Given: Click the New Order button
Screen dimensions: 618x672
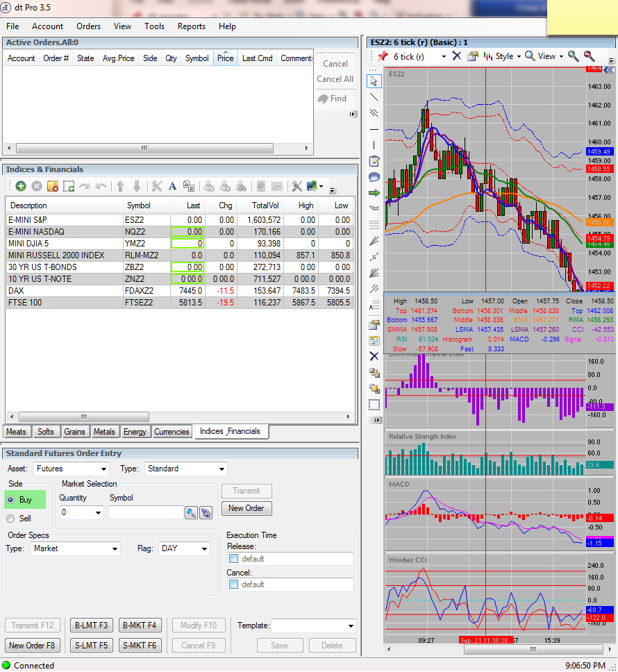Looking at the screenshot, I should (247, 508).
